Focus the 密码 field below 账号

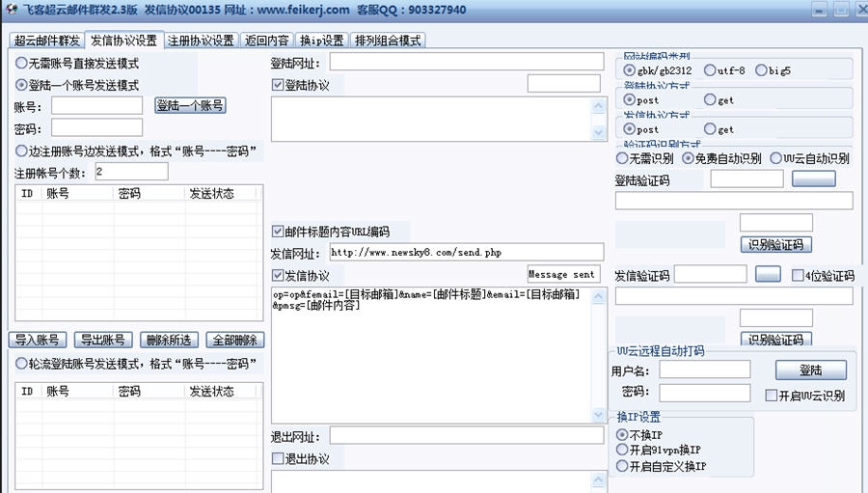96,127
